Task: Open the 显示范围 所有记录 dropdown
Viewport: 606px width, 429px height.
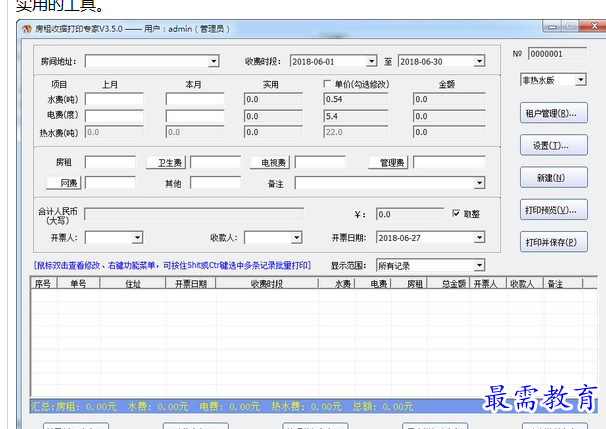Action: (x=479, y=266)
